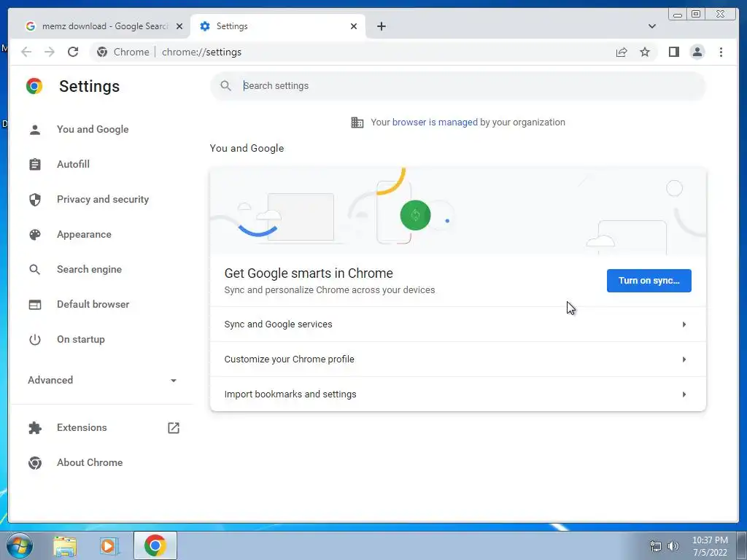Click the 'Get Google smarts in Chrome' text
Screen dimensions: 747x560
pyautogui.click(x=309, y=273)
